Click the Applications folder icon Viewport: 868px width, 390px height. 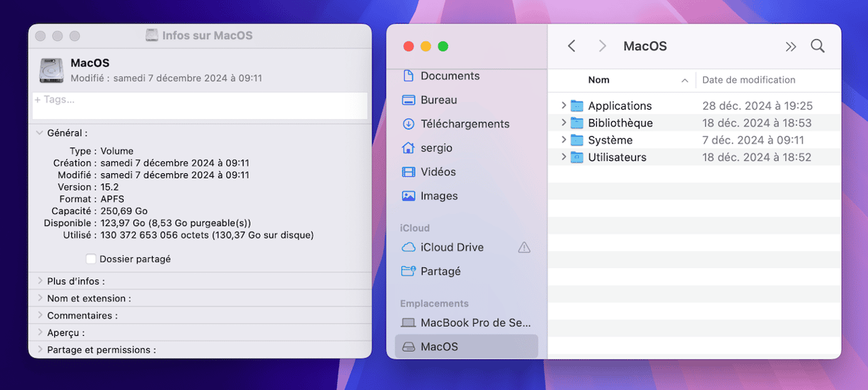coord(577,106)
